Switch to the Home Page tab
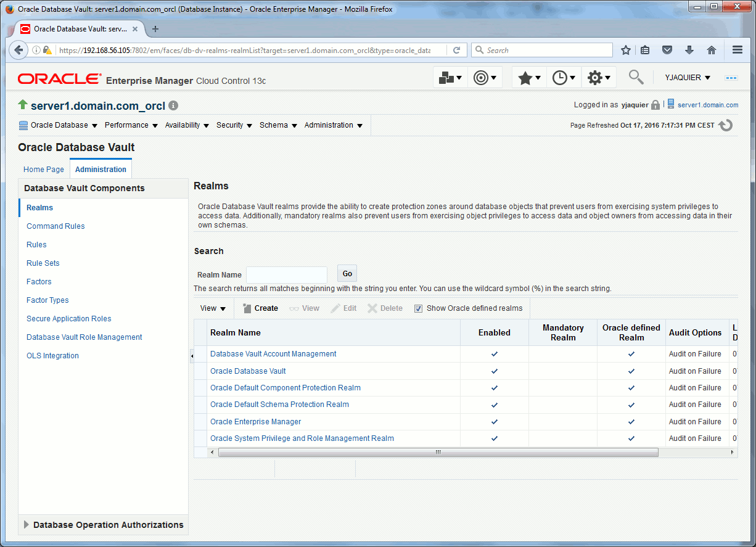Screen dimensions: 756x547 click(43, 169)
